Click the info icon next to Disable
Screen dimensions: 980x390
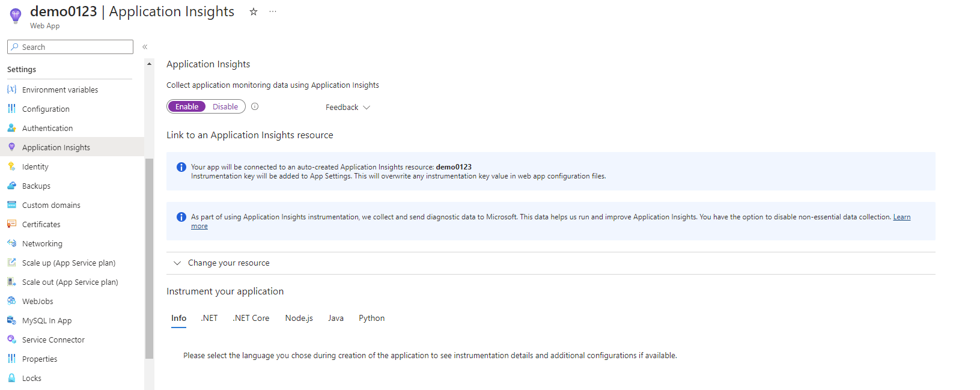(x=255, y=106)
